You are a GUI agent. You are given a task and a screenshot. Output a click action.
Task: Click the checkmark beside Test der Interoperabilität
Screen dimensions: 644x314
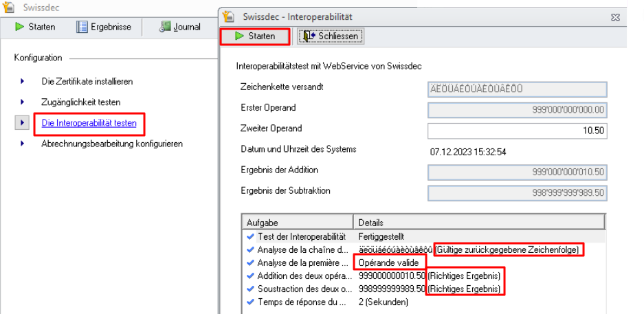(x=250, y=237)
